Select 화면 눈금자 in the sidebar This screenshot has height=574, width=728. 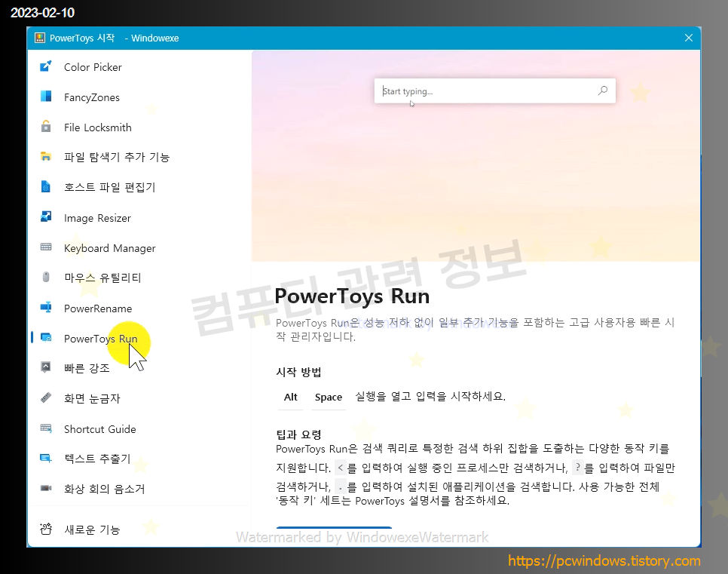[92, 399]
